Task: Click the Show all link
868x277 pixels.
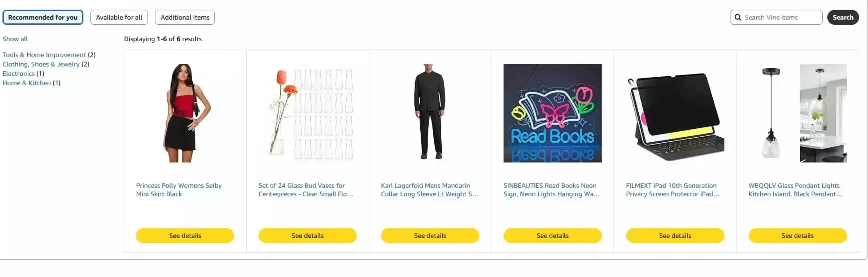Action: (15, 39)
